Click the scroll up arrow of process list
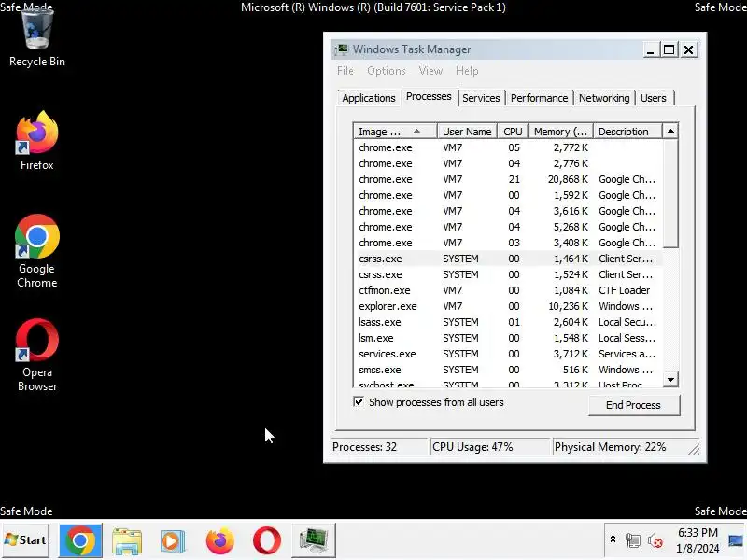 coord(670,131)
